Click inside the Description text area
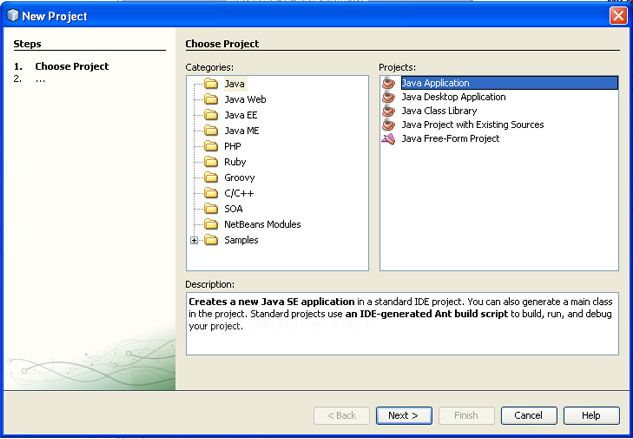Screen dimensions: 633x439 pyautogui.click(x=402, y=323)
